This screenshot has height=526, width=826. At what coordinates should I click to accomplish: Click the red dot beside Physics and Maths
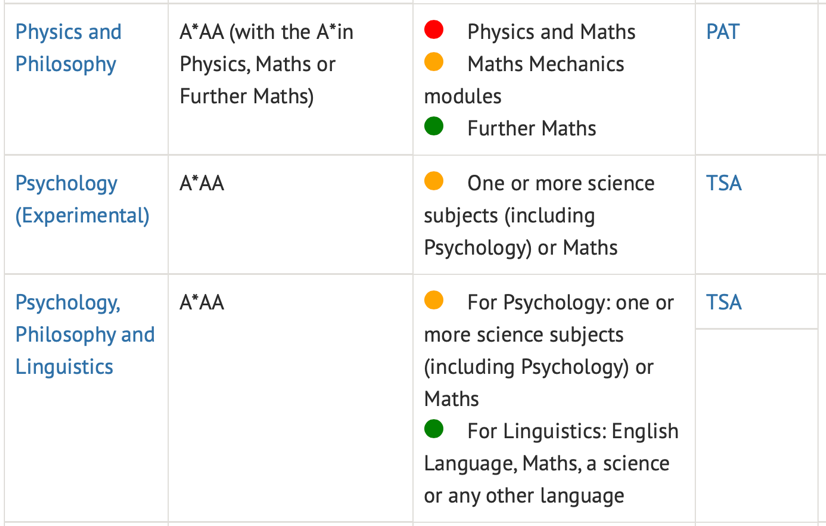point(434,29)
